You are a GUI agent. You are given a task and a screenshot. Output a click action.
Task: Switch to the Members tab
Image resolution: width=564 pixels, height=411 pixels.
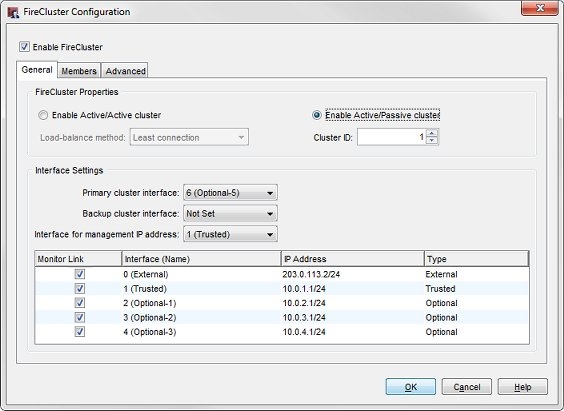[x=79, y=71]
